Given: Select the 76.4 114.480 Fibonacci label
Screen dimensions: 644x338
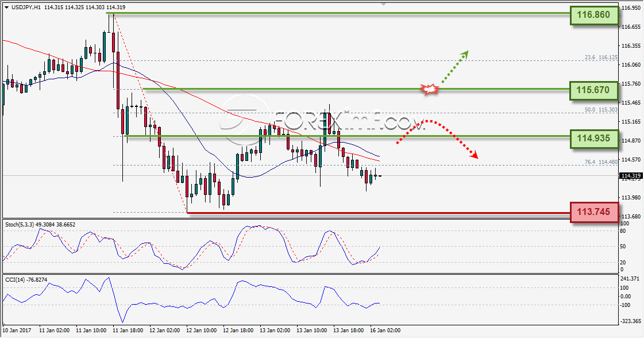Looking at the screenshot, I should [601, 162].
